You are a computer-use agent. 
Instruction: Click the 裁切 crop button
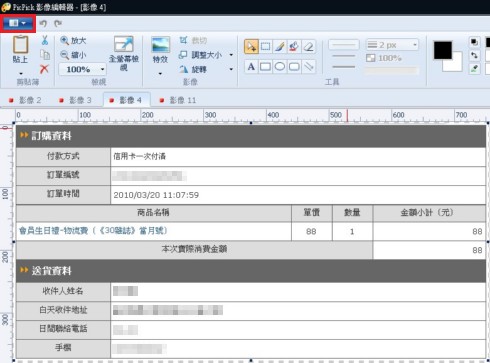click(x=193, y=40)
